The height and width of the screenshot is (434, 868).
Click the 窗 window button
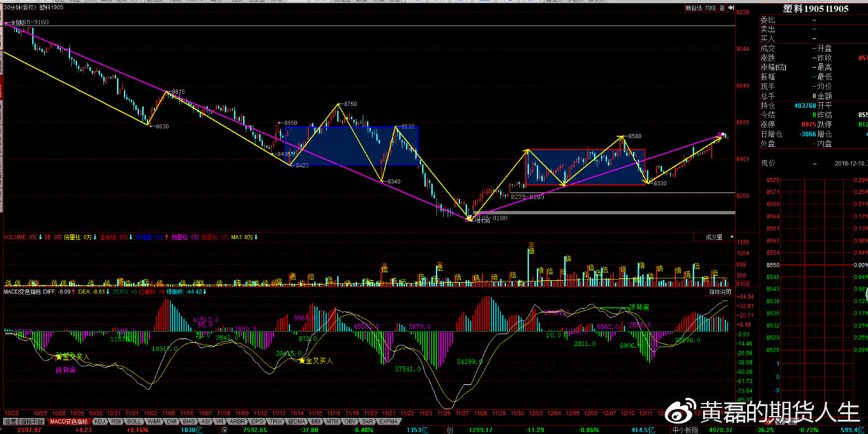[x=722, y=8]
